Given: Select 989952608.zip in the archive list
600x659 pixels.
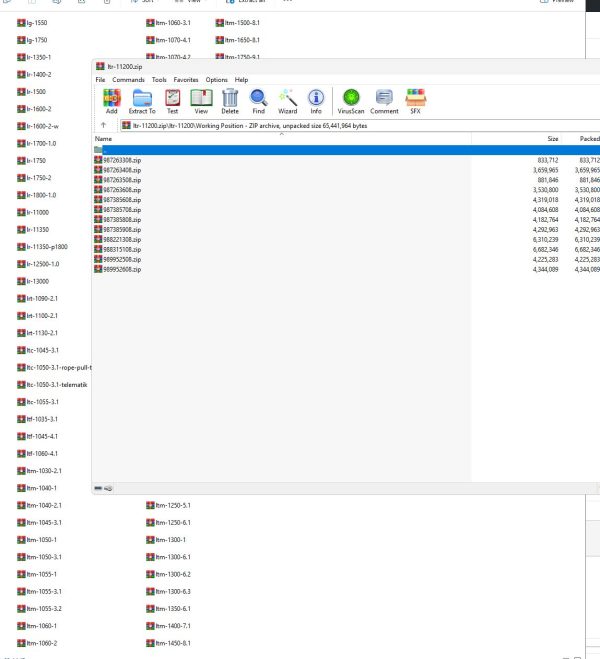Looking at the screenshot, I should click(118, 269).
